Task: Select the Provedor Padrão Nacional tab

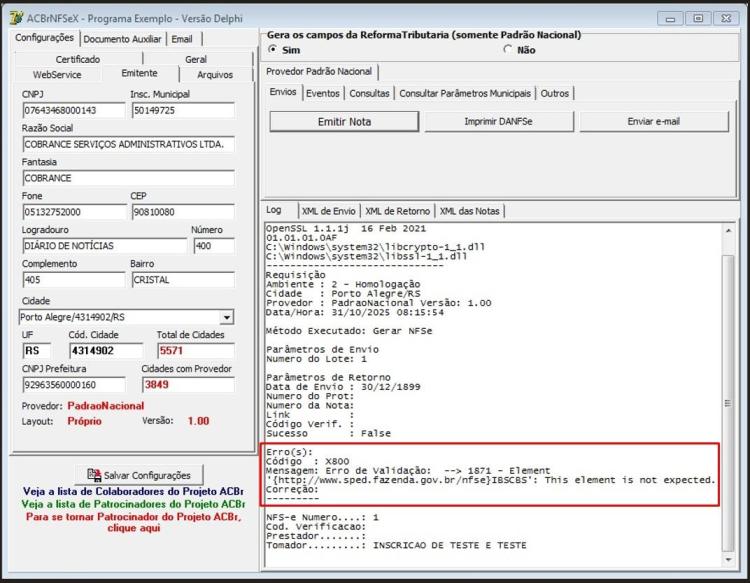Action: [x=319, y=72]
